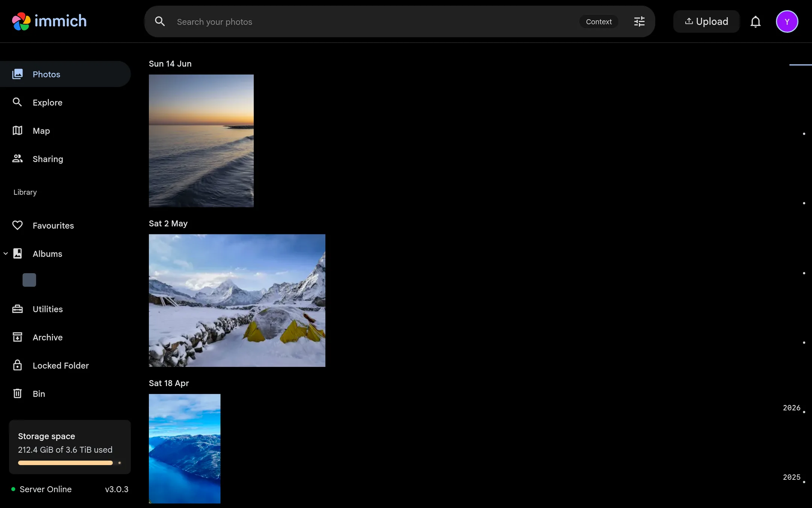Click the Photos sidebar icon
Screen dimensions: 812x508
(17, 74)
